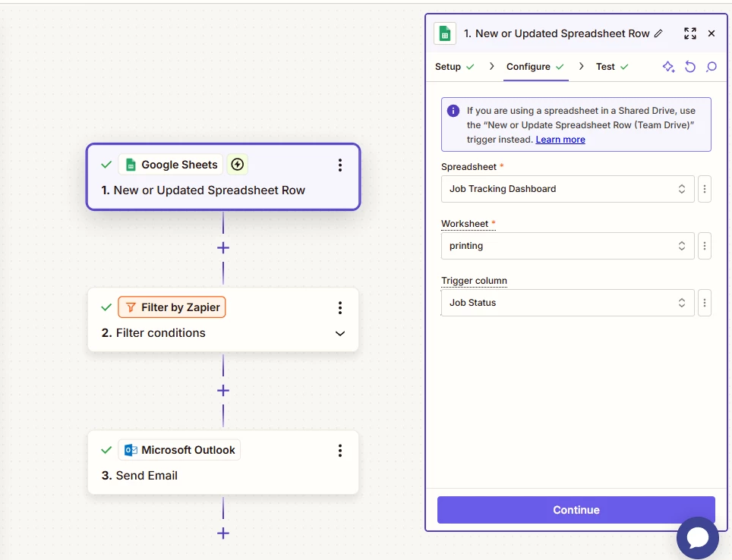This screenshot has height=560, width=732.
Task: Open three-dot menu on Microsoft Outlook step
Action: pos(340,450)
